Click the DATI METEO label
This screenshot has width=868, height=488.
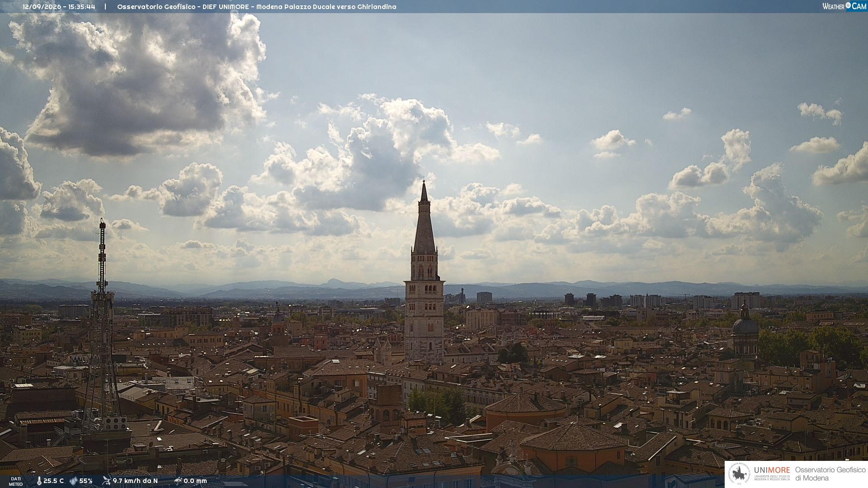[x=16, y=481]
